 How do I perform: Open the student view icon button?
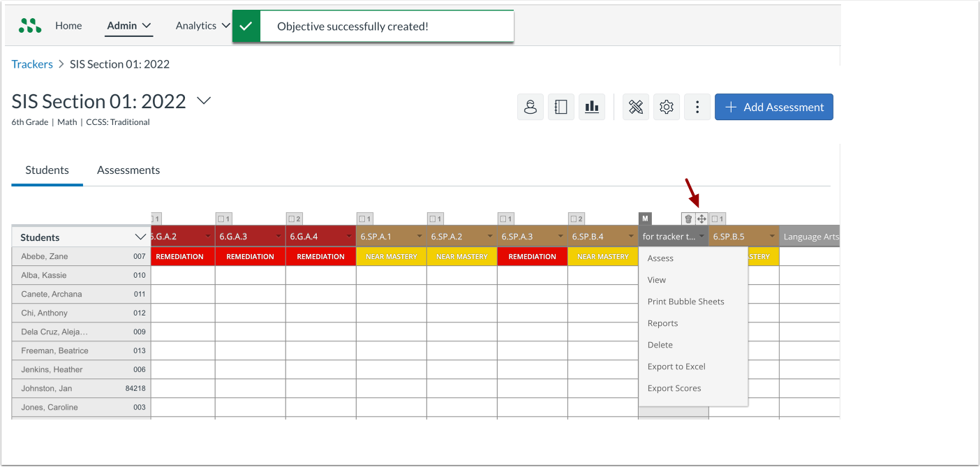point(530,107)
